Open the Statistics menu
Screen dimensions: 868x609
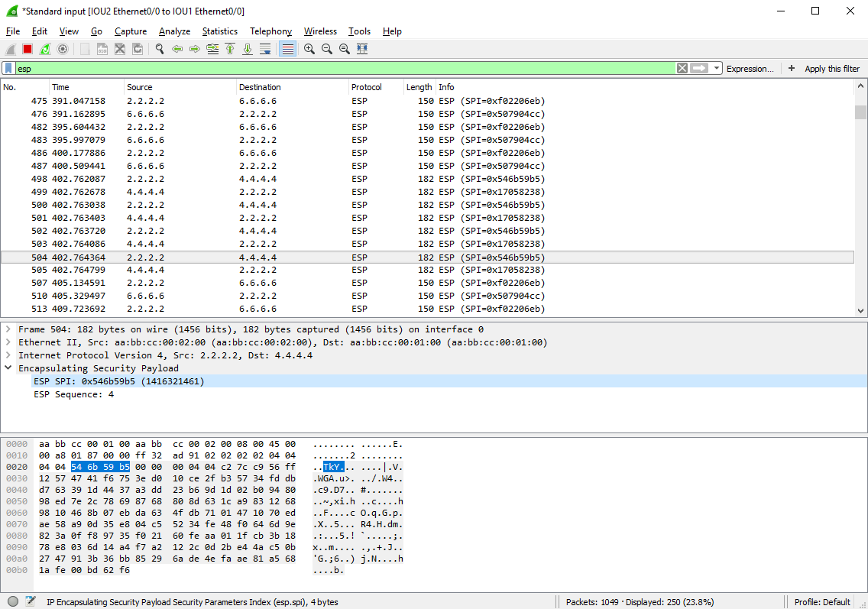point(220,31)
